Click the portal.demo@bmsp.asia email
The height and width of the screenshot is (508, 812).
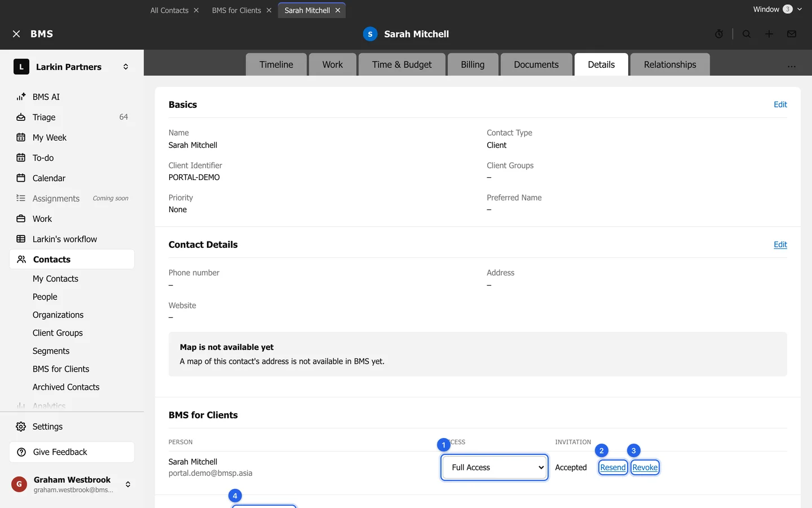pos(210,473)
